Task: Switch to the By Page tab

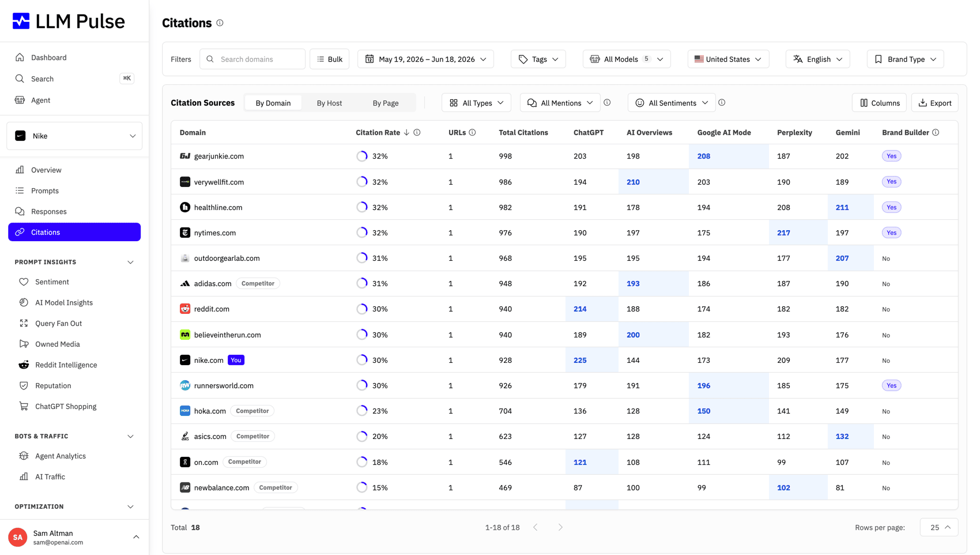Action: pyautogui.click(x=386, y=103)
